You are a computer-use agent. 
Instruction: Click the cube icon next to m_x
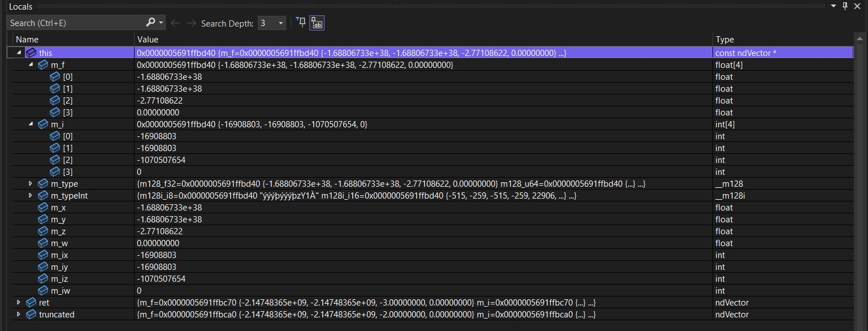[43, 208]
